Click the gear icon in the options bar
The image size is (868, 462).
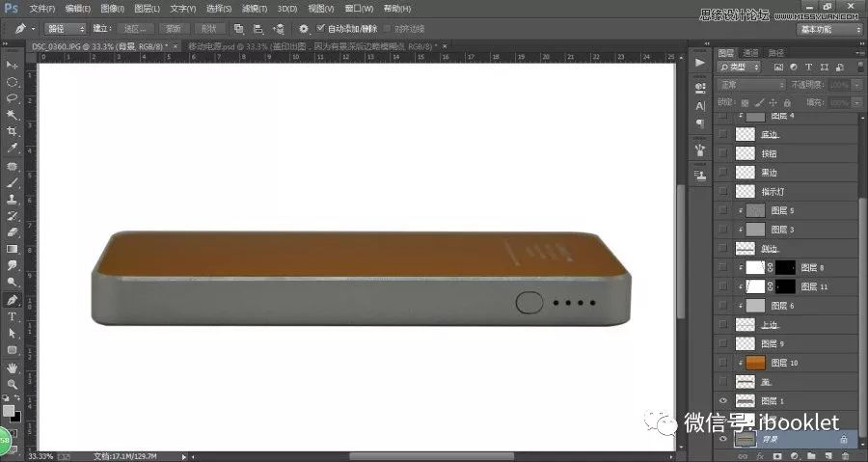pyautogui.click(x=304, y=29)
